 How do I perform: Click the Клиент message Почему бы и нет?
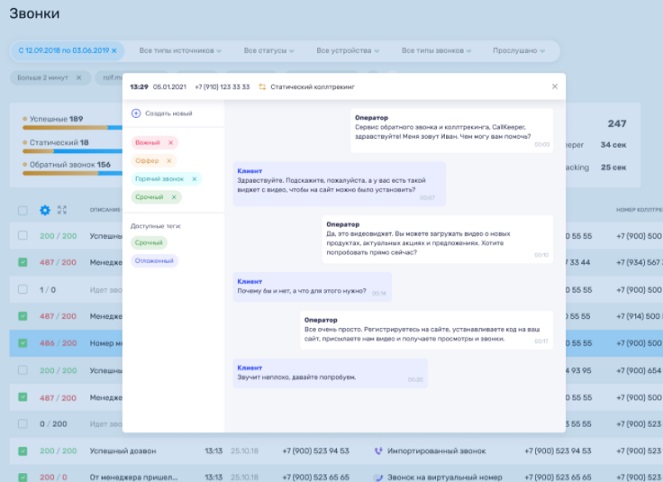coord(312,287)
